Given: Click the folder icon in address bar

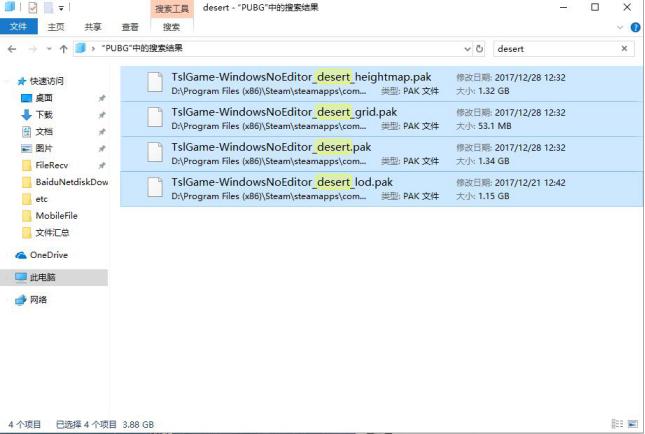Looking at the screenshot, I should tap(81, 48).
